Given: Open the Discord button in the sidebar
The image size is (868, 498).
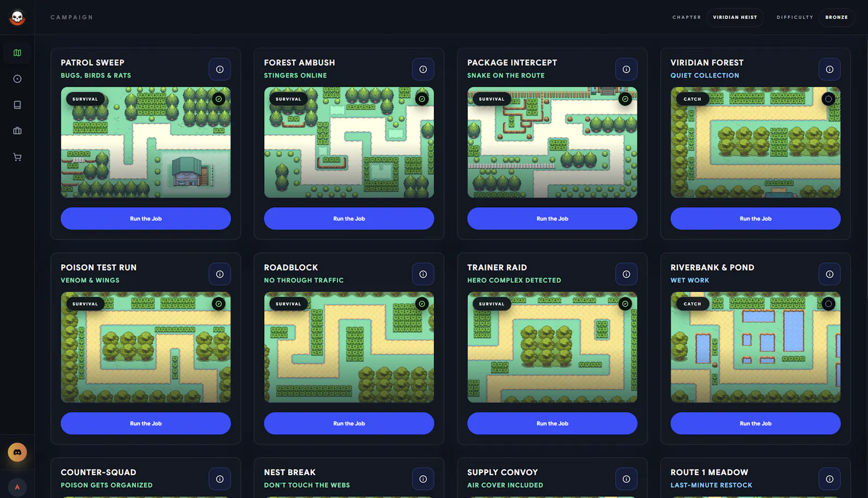Looking at the screenshot, I should point(17,452).
